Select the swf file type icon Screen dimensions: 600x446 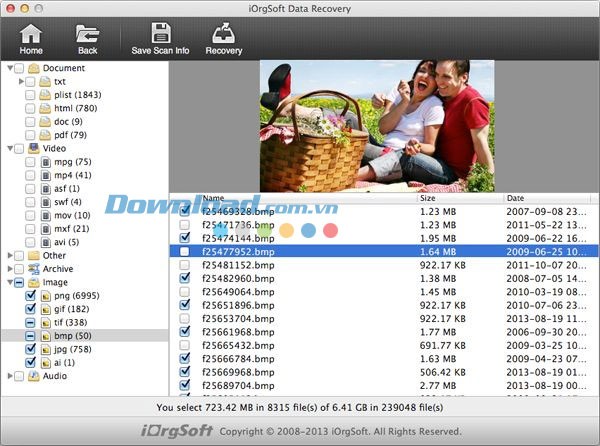pos(46,202)
